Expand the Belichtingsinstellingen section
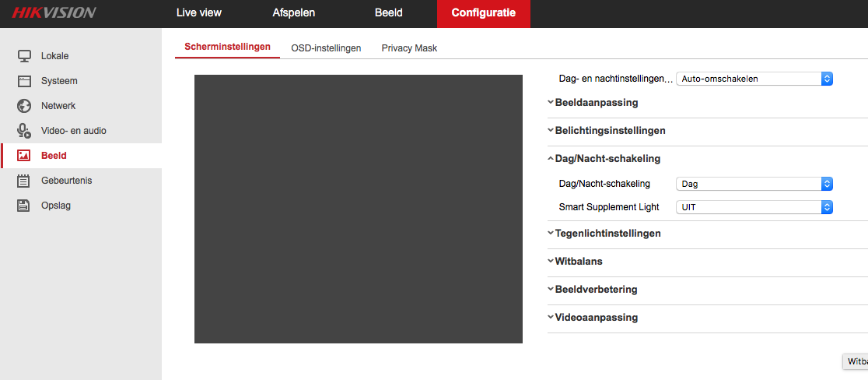This screenshot has width=868, height=380. pyautogui.click(x=607, y=131)
